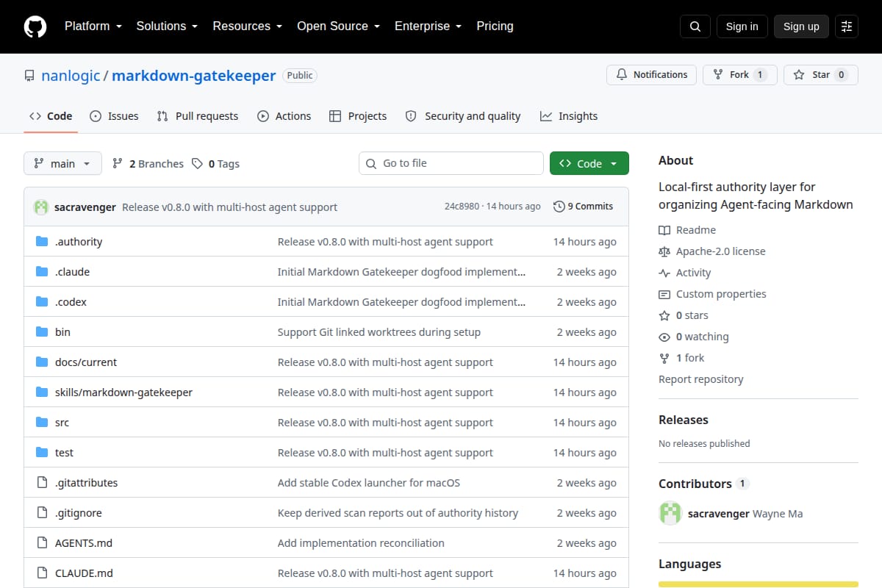Viewport: 882px width, 588px height.
Task: Open the Releases heading link
Action: (684, 420)
